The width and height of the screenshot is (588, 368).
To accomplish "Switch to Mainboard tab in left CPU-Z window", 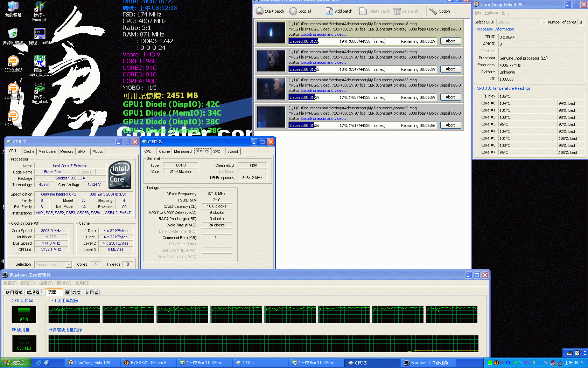I will pos(47,151).
